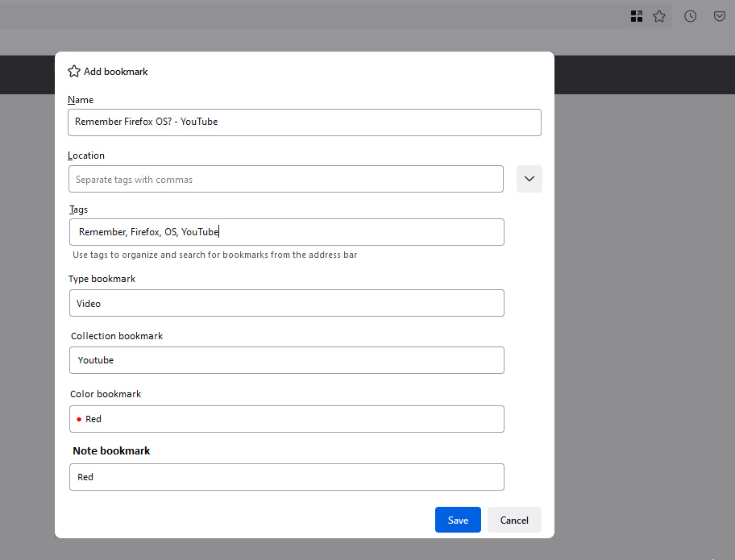Click the Note bookmark text field
Screen dimensions: 735x560
pos(287,477)
